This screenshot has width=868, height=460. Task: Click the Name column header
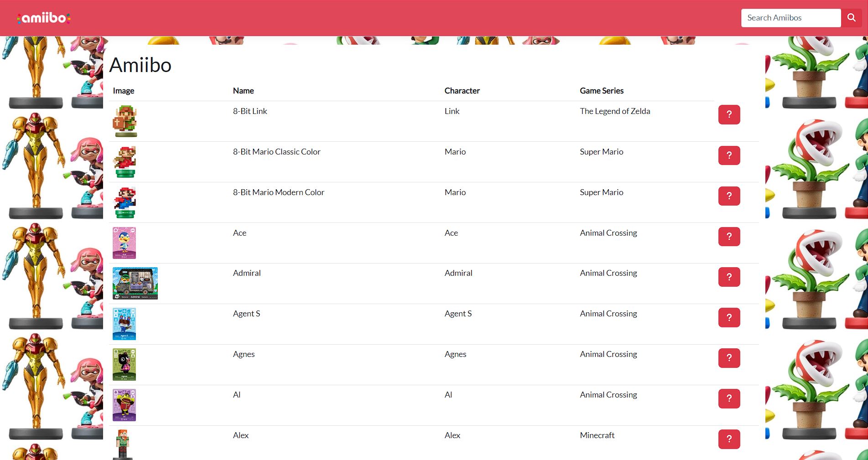pos(243,91)
